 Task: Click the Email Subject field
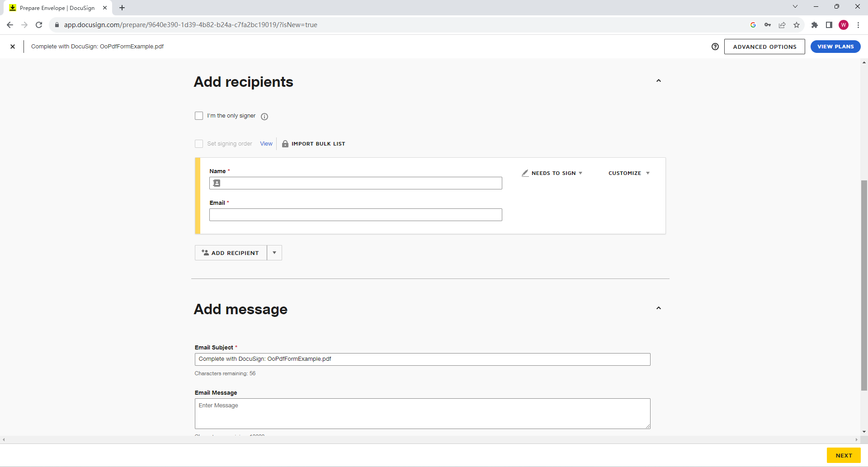click(423, 359)
